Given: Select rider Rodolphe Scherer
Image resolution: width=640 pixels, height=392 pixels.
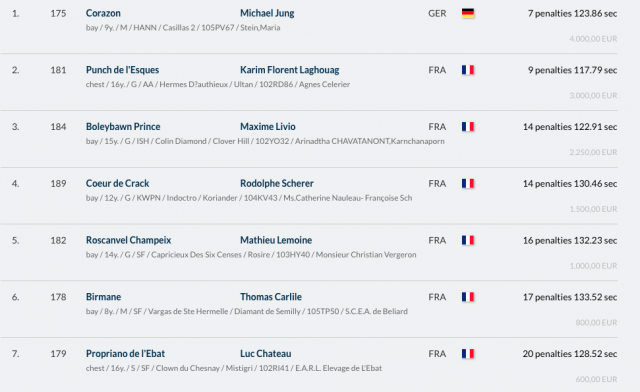Looking at the screenshot, I should click(277, 184).
